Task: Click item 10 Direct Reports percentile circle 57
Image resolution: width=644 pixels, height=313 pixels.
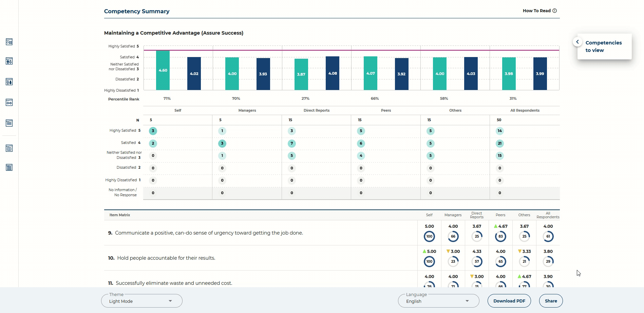Action: (x=477, y=261)
